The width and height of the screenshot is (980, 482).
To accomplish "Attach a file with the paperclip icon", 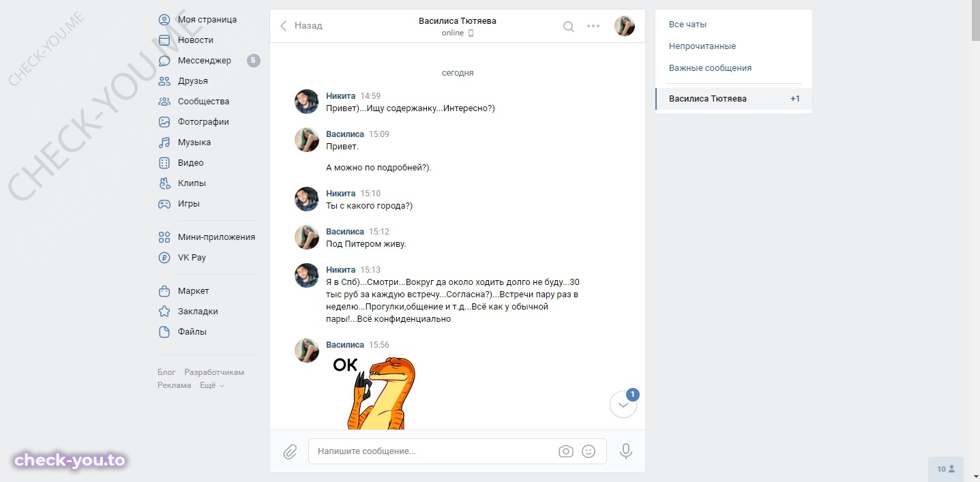I will click(290, 451).
